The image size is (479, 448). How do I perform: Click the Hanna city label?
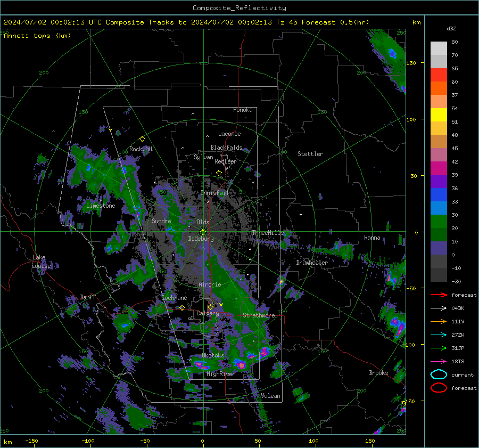(x=372, y=238)
